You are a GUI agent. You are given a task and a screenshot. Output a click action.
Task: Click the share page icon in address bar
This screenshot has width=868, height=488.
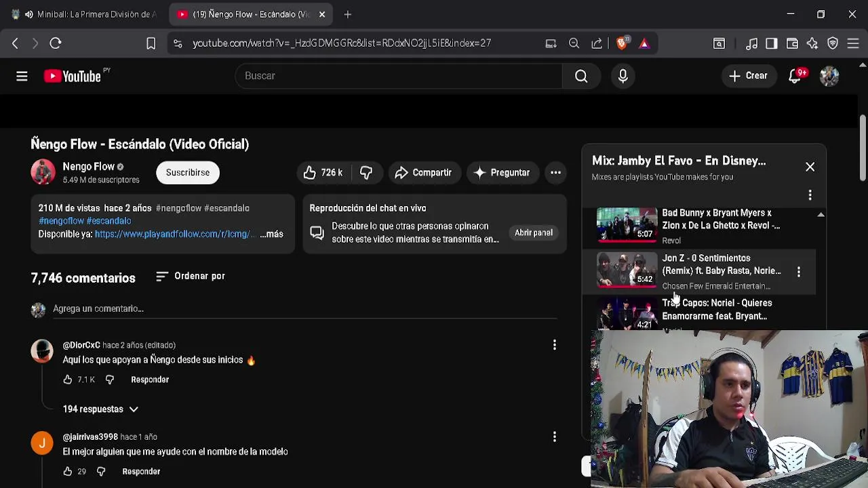pyautogui.click(x=597, y=43)
